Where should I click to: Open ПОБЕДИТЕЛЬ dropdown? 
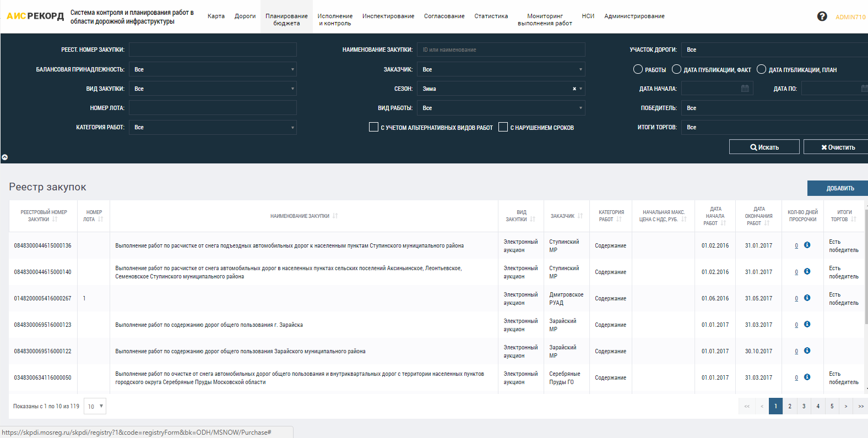[x=774, y=108]
